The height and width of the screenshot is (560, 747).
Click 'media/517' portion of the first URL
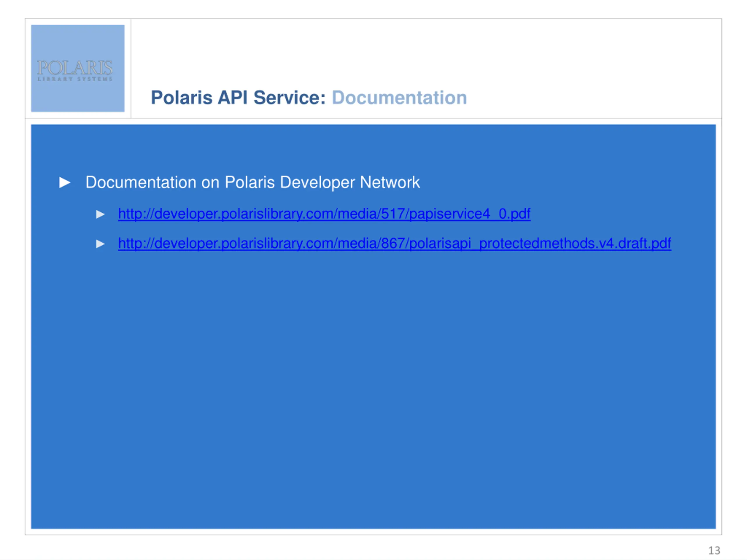click(371, 214)
